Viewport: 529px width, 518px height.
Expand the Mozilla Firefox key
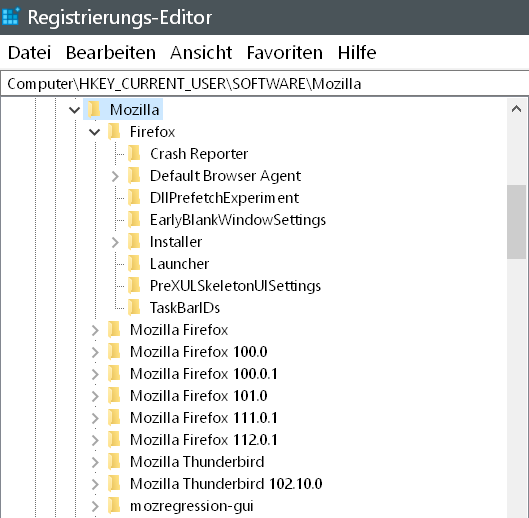click(x=95, y=330)
